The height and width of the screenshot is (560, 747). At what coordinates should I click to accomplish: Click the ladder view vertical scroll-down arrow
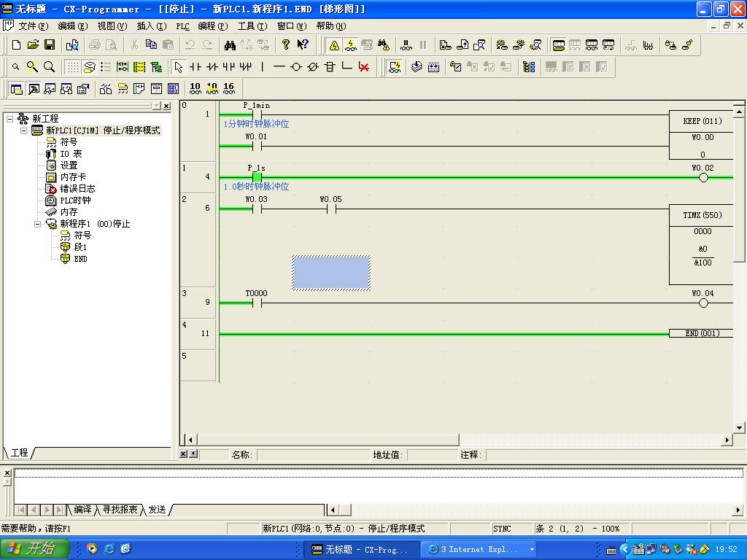(739, 427)
